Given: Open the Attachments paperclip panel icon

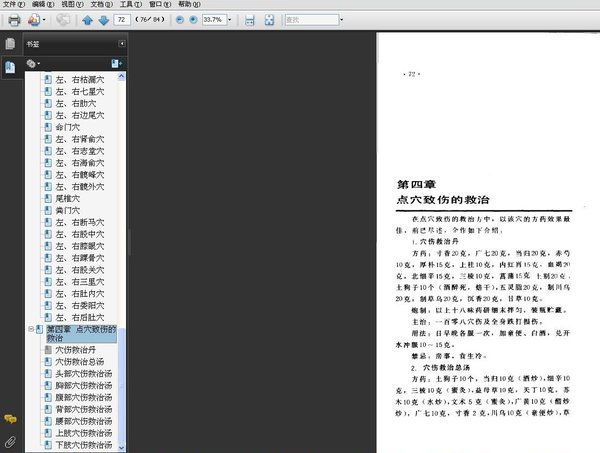Looking at the screenshot, I should pyautogui.click(x=10, y=442).
